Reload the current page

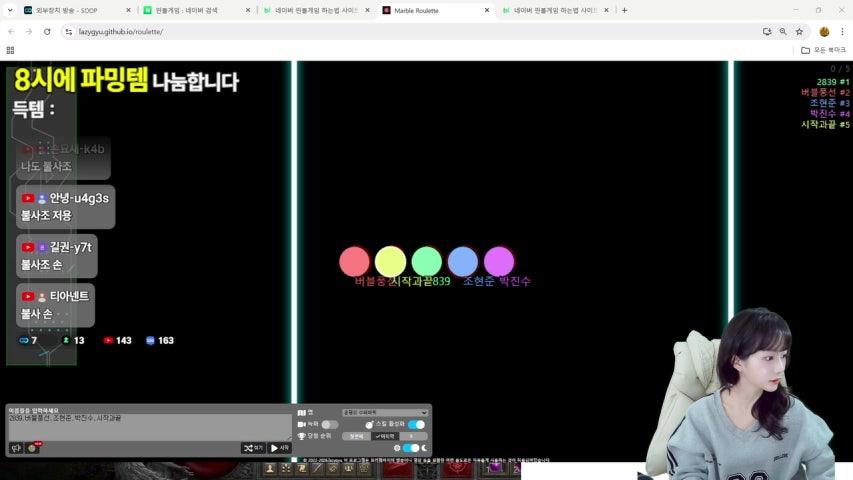tap(45, 31)
